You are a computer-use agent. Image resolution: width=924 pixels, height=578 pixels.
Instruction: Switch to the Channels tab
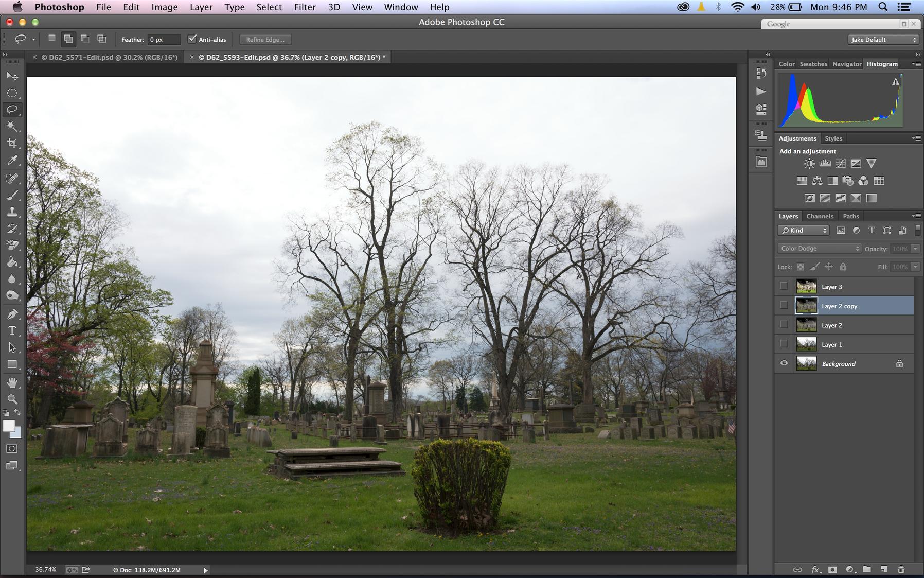tap(820, 216)
